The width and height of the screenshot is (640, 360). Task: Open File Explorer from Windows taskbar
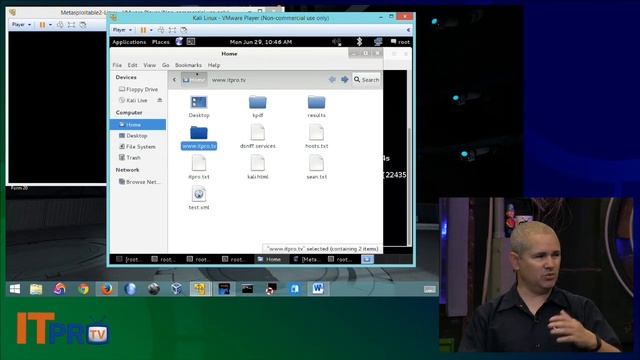click(x=36, y=289)
